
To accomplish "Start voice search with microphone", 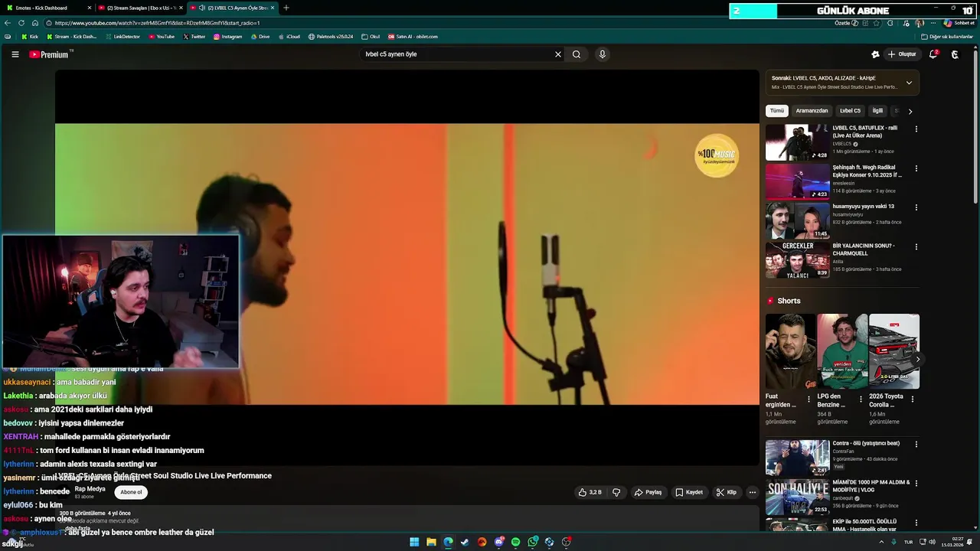I will (603, 54).
